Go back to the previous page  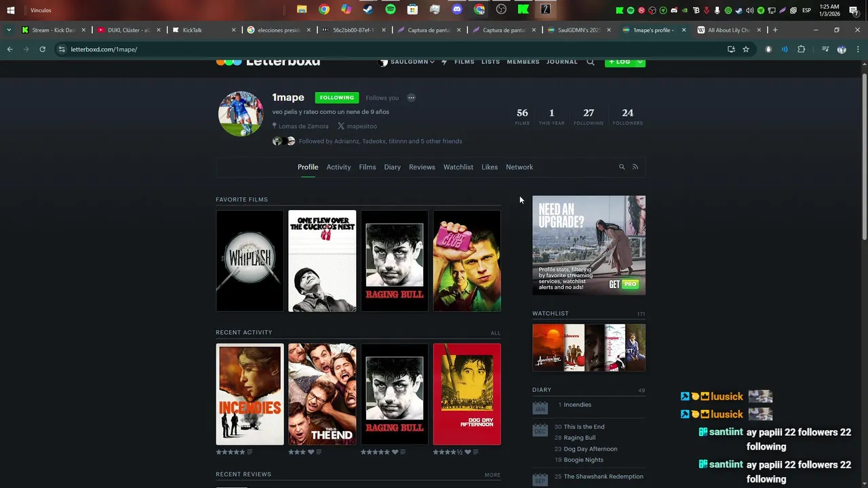click(x=9, y=49)
